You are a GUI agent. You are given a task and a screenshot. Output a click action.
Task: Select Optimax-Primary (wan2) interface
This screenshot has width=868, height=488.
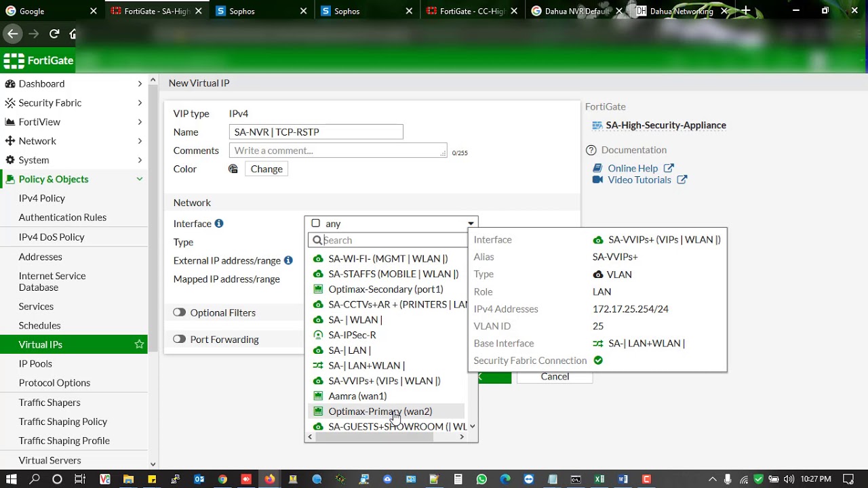coord(387,411)
